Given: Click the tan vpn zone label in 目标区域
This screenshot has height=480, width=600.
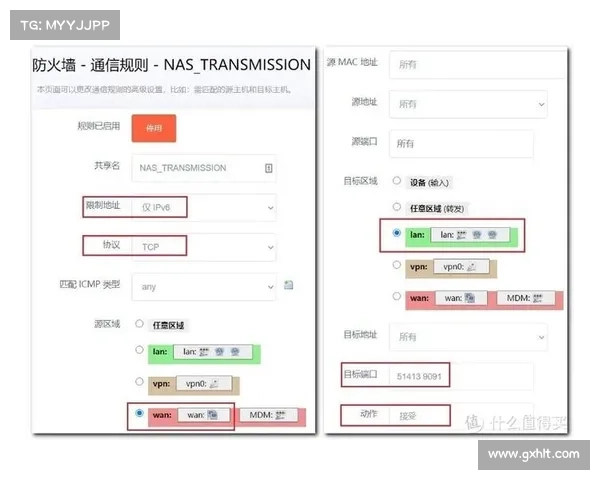Looking at the screenshot, I should [419, 267].
